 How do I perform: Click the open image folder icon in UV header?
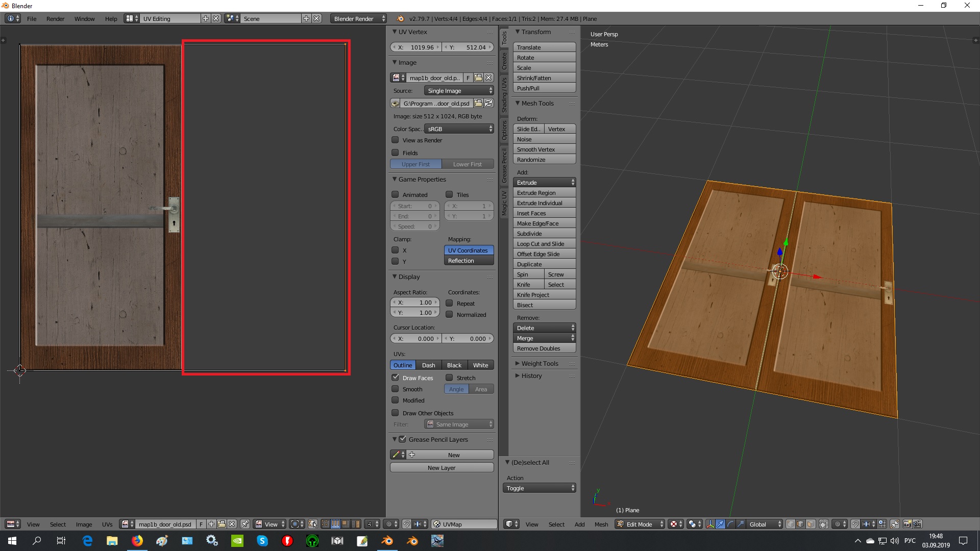tap(222, 524)
